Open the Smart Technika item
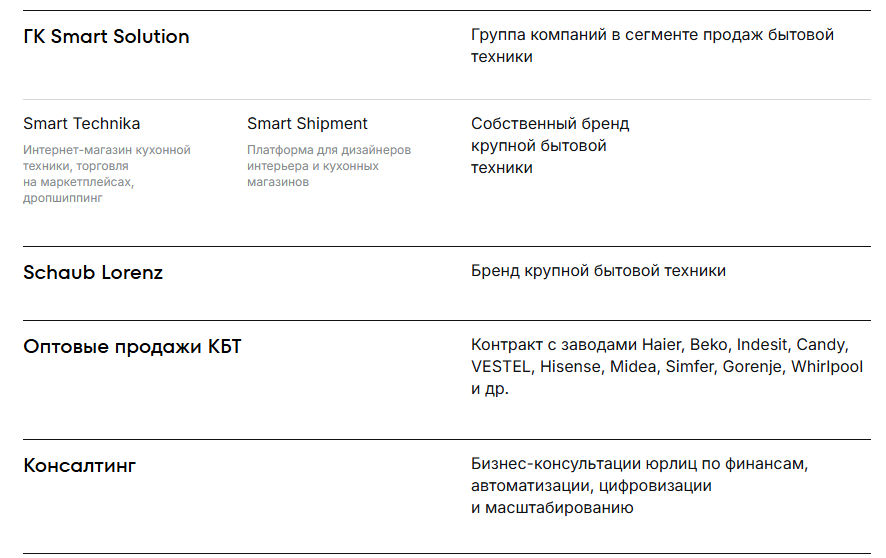Viewport: 886px width, 558px height. [x=82, y=124]
